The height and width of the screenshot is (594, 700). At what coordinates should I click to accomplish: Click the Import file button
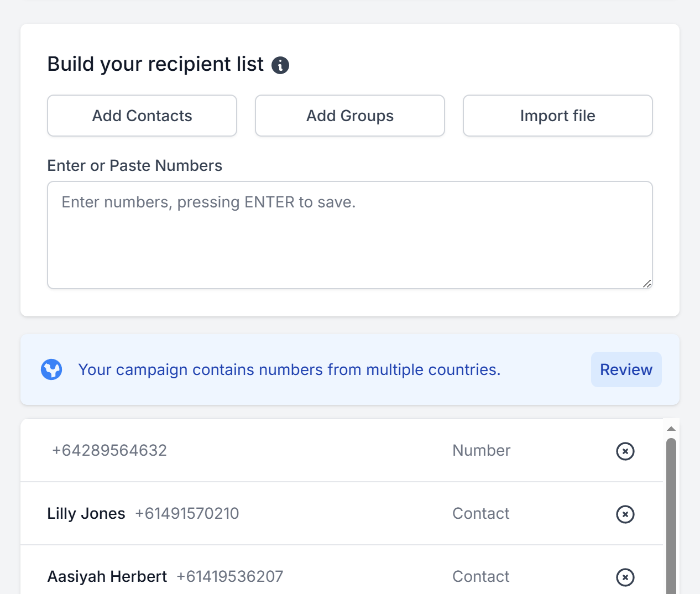[557, 116]
